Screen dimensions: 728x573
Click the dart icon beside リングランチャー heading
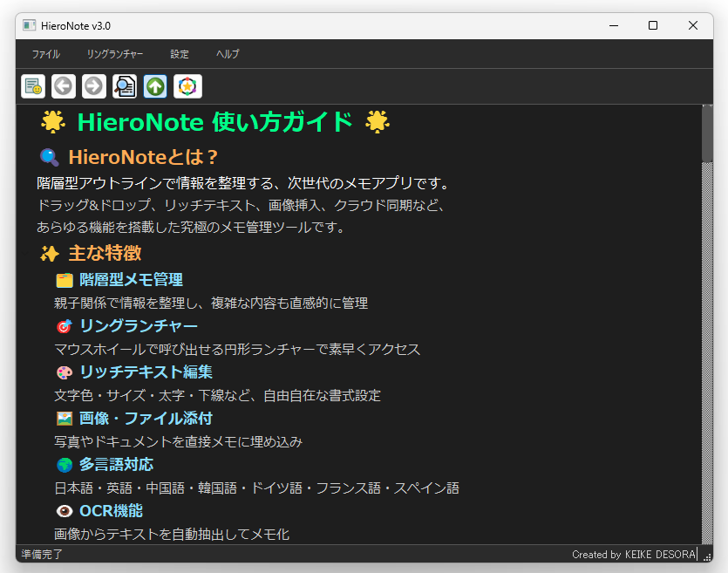point(64,325)
